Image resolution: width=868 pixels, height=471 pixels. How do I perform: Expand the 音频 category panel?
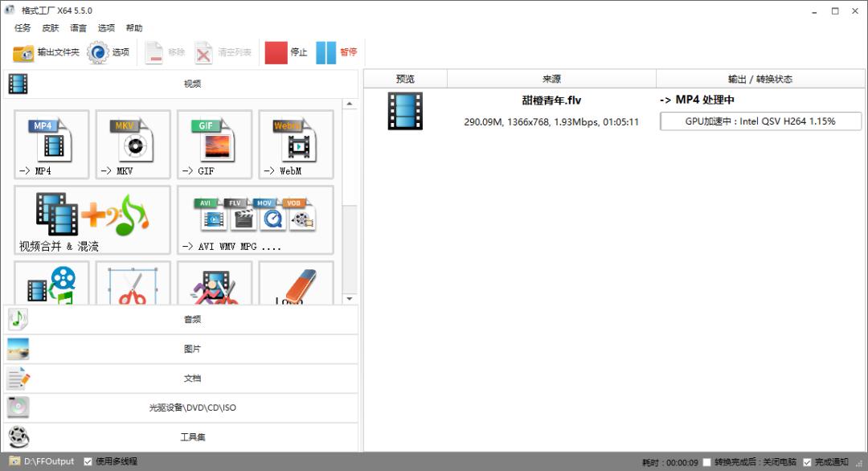click(x=181, y=319)
